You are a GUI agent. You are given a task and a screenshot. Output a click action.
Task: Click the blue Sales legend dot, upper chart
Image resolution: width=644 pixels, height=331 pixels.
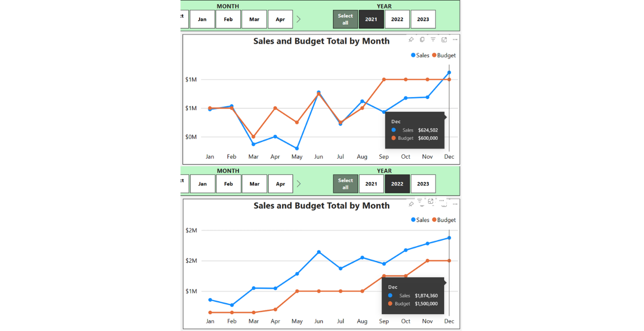(413, 55)
